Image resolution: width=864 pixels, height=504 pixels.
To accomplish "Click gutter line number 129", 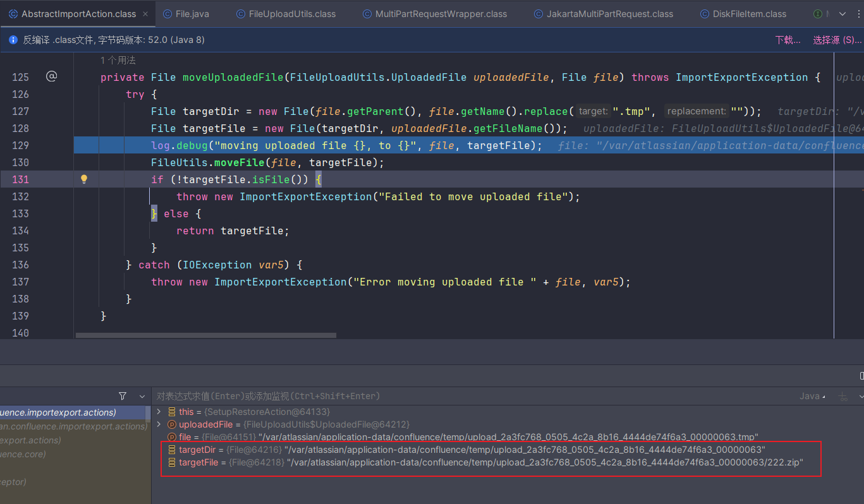I will (x=21, y=145).
